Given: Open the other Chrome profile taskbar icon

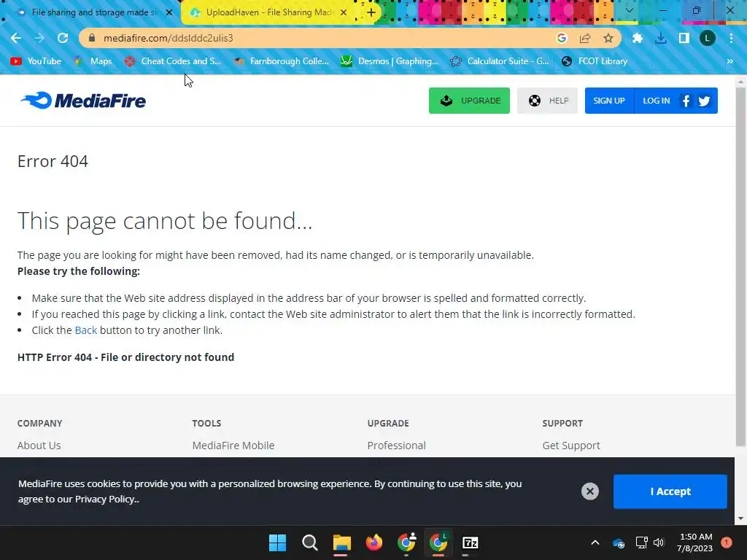Looking at the screenshot, I should point(406,542).
